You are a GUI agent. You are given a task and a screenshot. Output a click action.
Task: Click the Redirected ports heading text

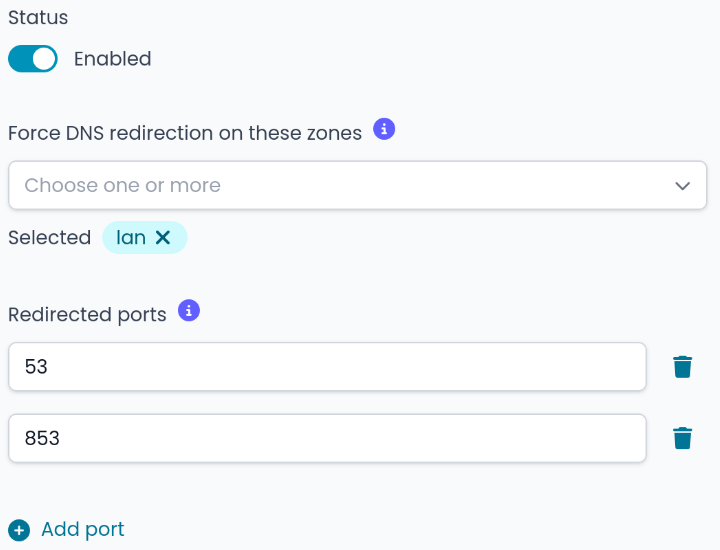[87, 314]
